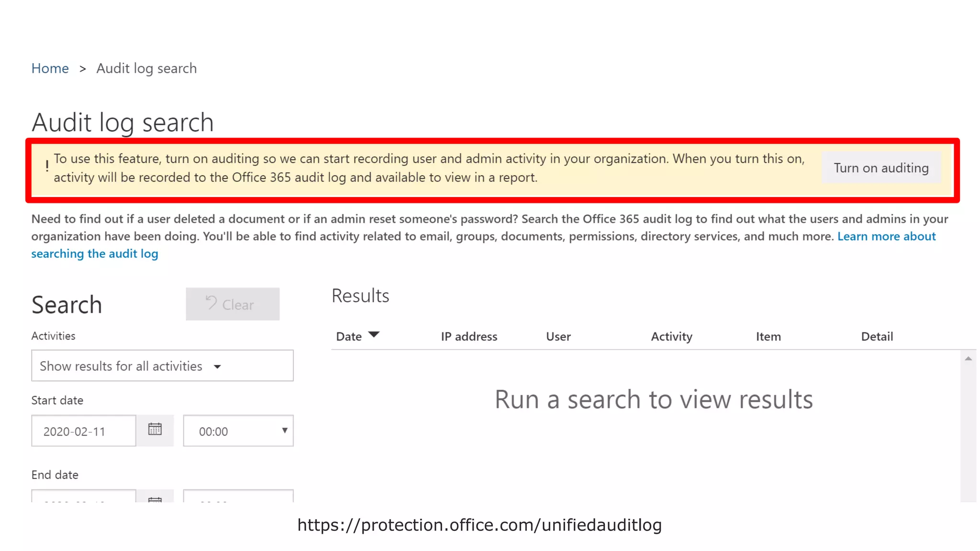The width and height of the screenshot is (980, 551).
Task: Click the Results heading
Action: point(360,296)
